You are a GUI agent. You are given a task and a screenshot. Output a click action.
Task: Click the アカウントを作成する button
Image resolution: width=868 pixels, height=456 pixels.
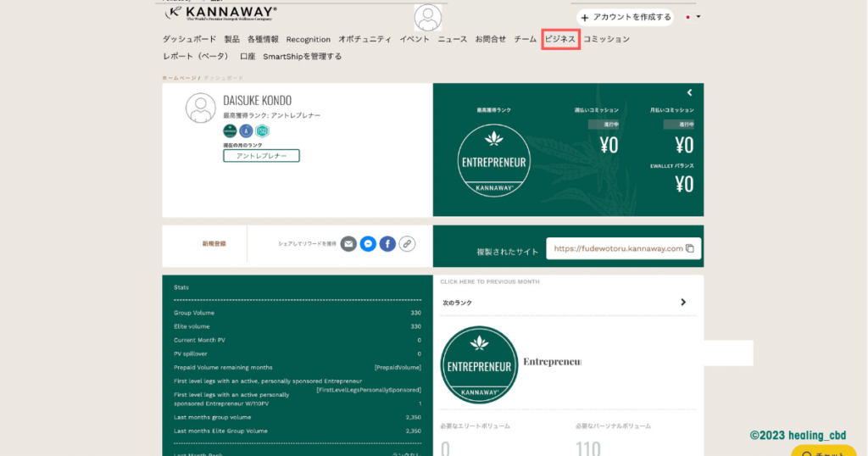point(626,17)
